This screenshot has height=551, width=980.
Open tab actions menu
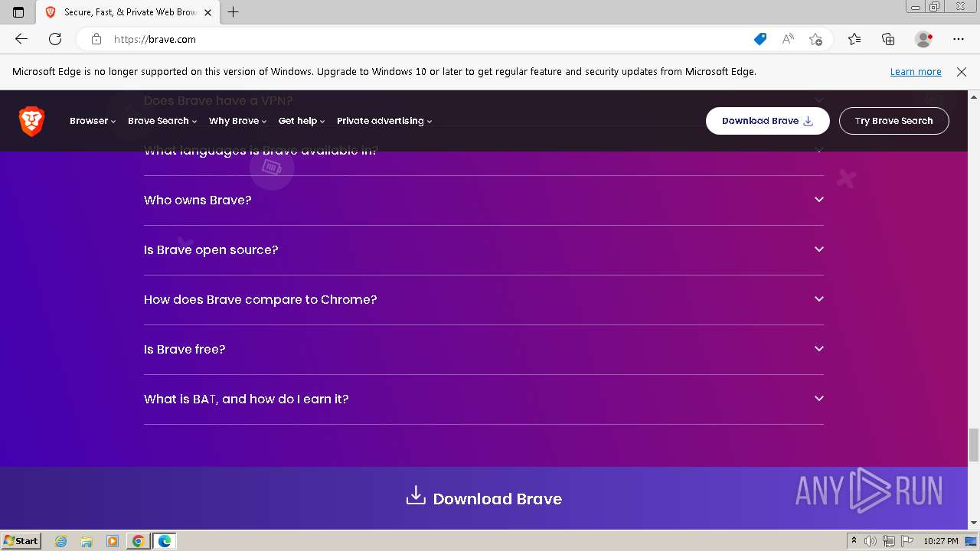pos(18,12)
